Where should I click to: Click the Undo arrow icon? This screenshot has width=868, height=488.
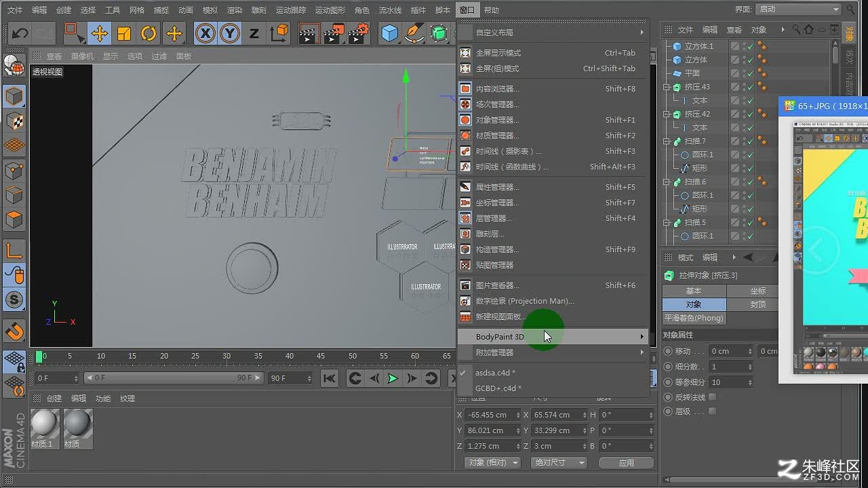coord(20,33)
